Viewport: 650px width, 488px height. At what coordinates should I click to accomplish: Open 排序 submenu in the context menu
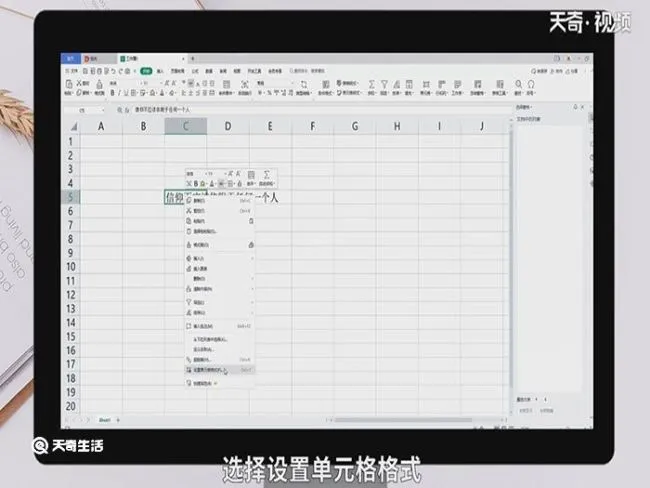pos(220,313)
